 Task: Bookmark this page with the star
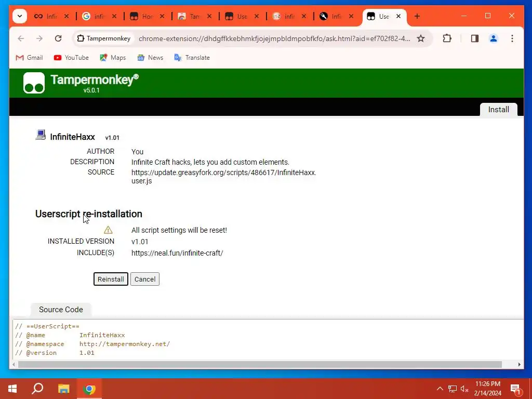(421, 38)
